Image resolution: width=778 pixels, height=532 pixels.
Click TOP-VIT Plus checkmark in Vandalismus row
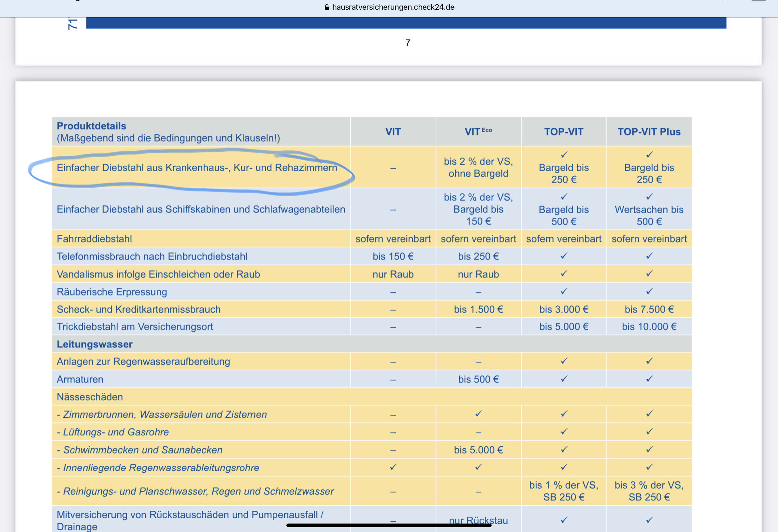pyautogui.click(x=649, y=274)
